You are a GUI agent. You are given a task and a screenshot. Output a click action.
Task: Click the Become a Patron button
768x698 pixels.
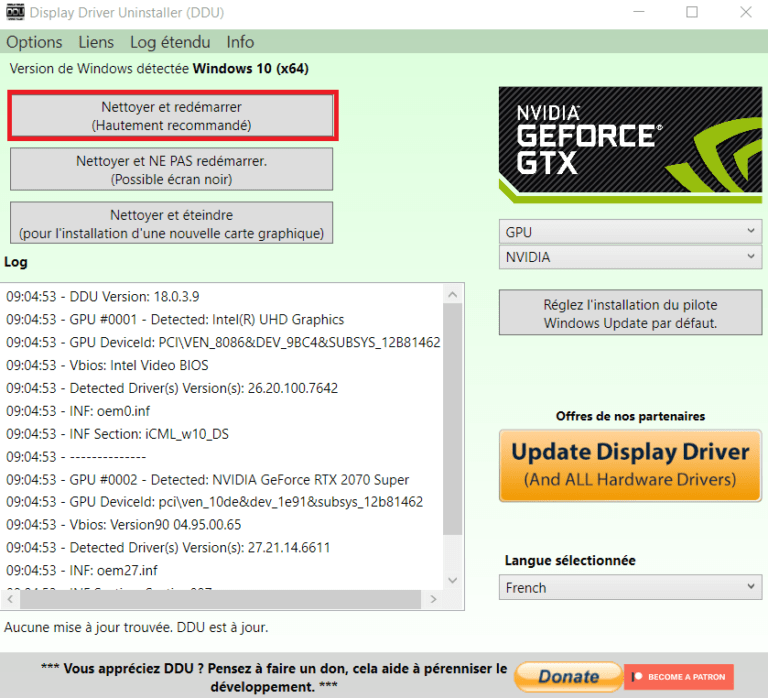pyautogui.click(x=679, y=677)
